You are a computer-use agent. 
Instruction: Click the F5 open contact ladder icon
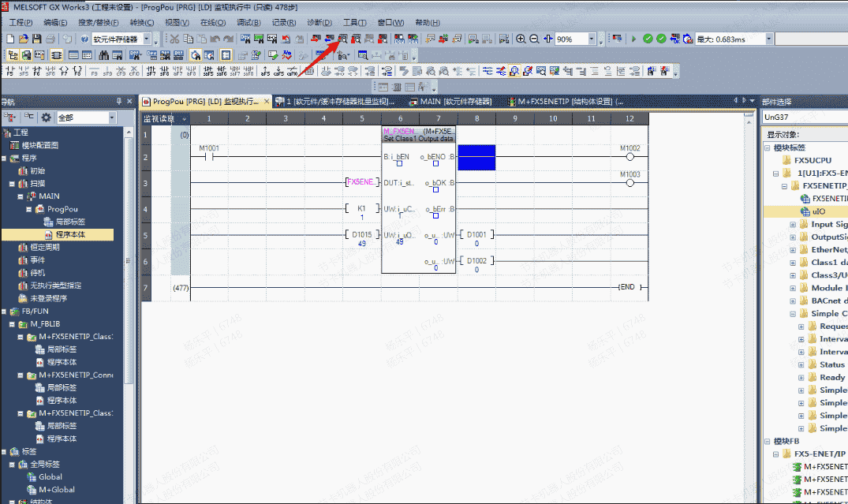coord(10,71)
